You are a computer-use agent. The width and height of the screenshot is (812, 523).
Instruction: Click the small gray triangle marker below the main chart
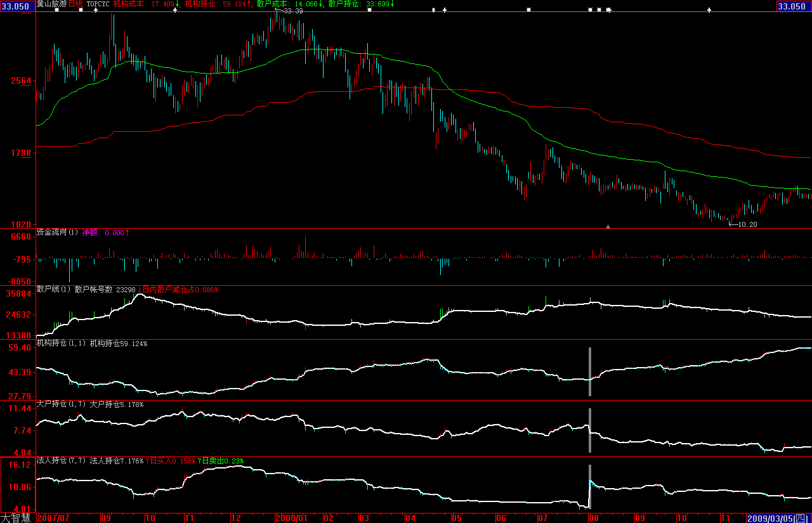click(608, 226)
